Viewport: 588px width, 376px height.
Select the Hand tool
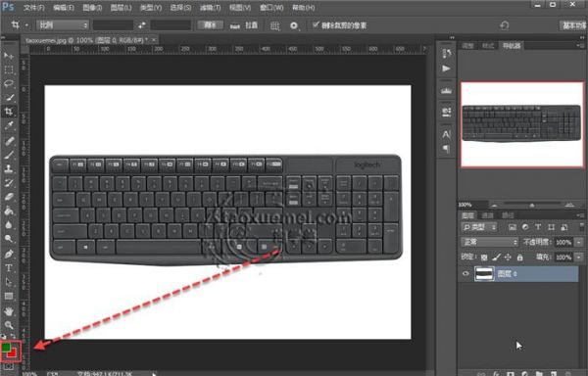9,310
